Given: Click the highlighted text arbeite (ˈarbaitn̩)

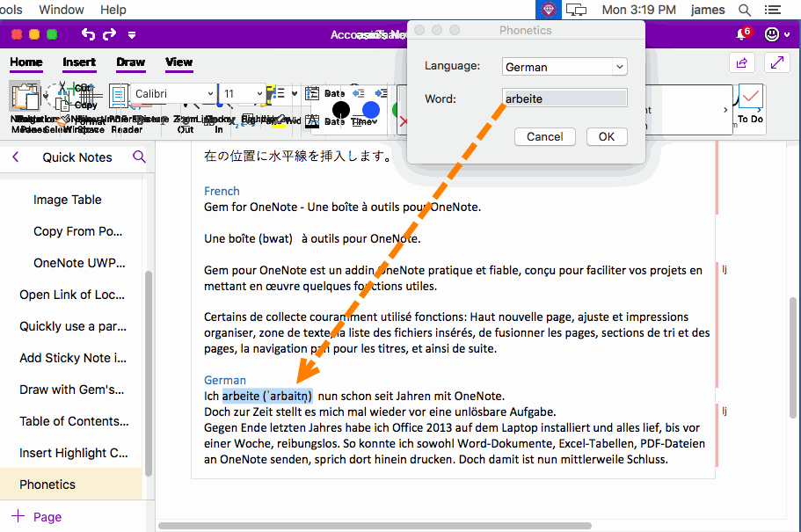Looking at the screenshot, I should point(267,396).
